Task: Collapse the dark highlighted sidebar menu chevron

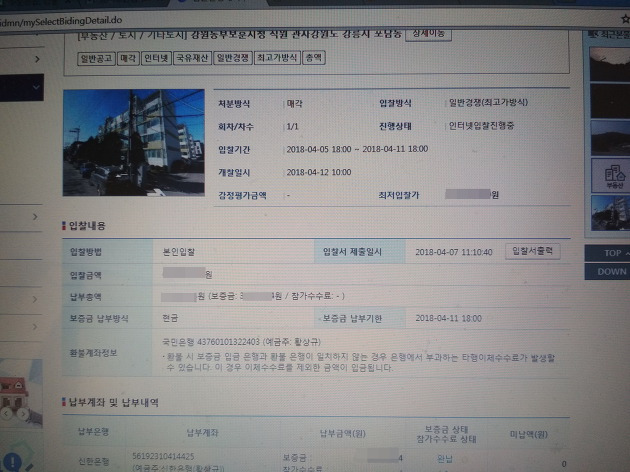Action: coord(37,87)
